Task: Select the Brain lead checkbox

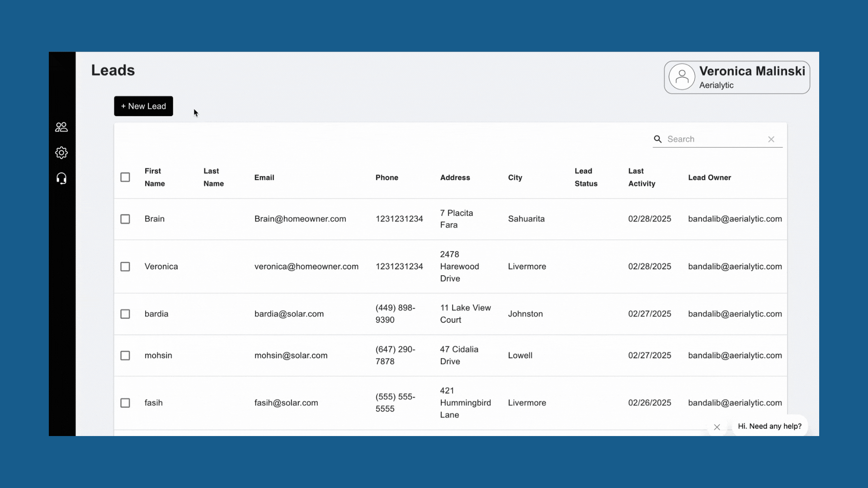Action: pyautogui.click(x=125, y=219)
